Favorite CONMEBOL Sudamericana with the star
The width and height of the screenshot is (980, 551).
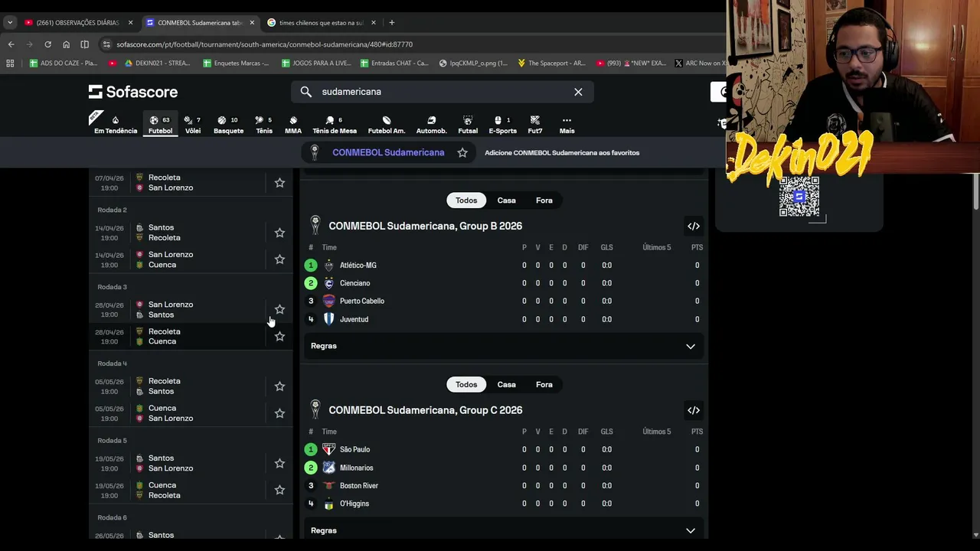coord(462,152)
